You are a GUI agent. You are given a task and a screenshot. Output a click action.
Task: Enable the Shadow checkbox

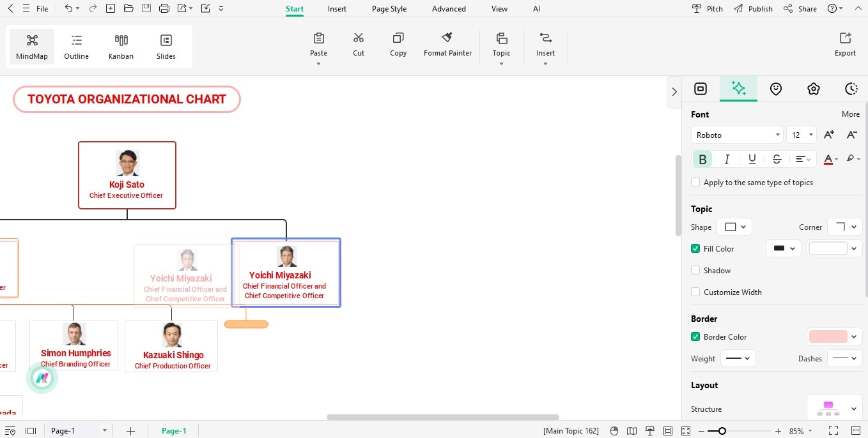695,270
